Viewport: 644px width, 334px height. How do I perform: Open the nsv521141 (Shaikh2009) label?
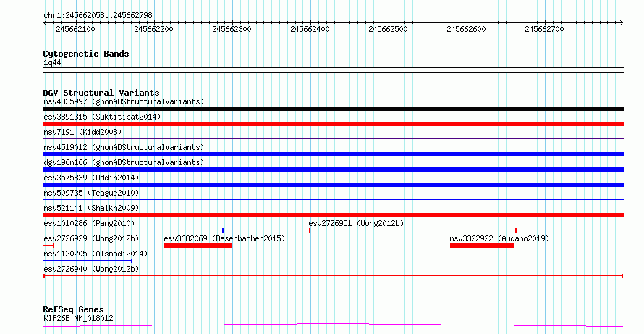[x=91, y=208]
